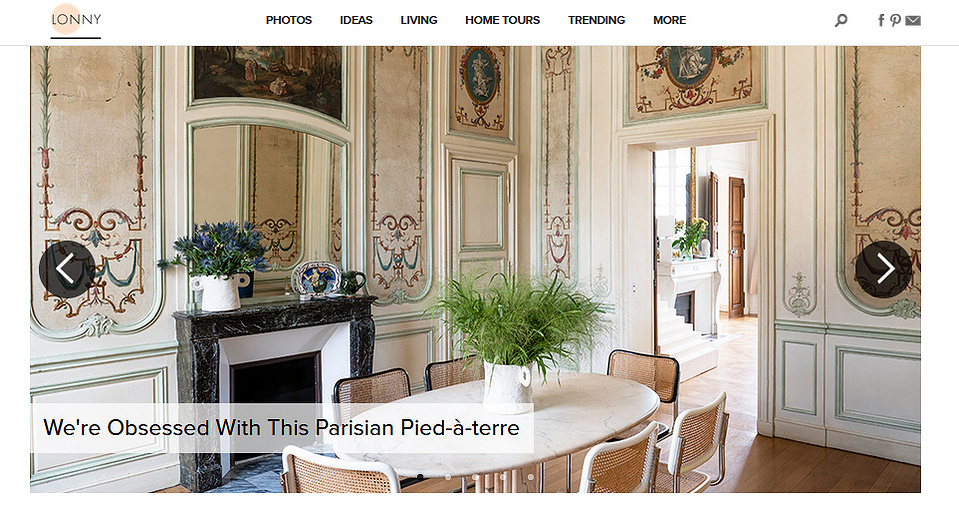Image resolution: width=959 pixels, height=515 pixels.
Task: Click the email envelope icon
Action: 913,20
